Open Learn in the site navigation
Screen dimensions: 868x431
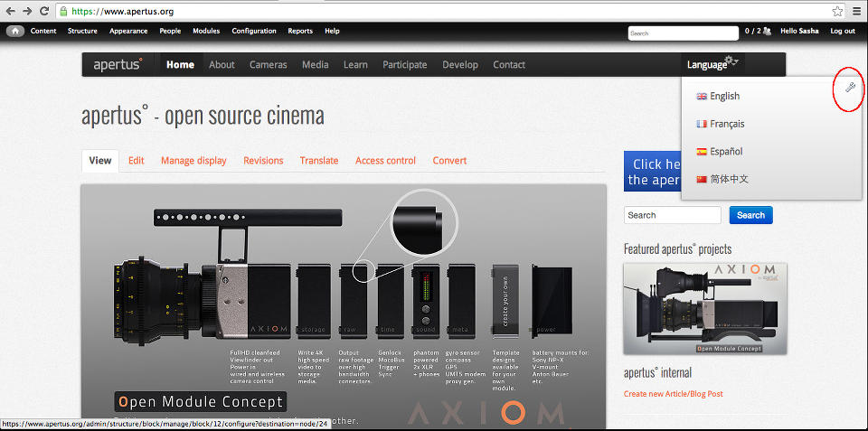tap(355, 65)
